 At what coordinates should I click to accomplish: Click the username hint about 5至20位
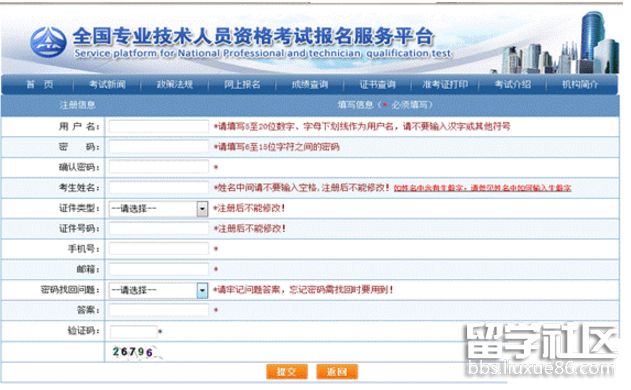[x=362, y=127]
